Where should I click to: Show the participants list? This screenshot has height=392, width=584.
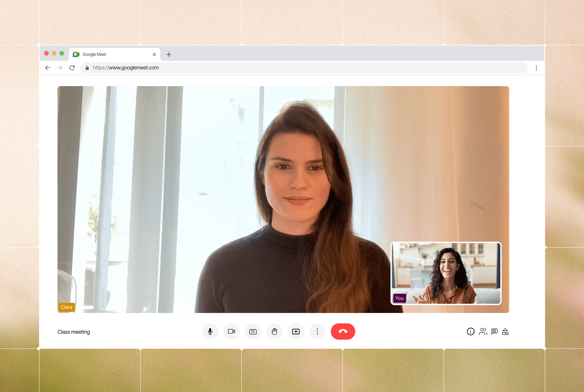point(483,331)
